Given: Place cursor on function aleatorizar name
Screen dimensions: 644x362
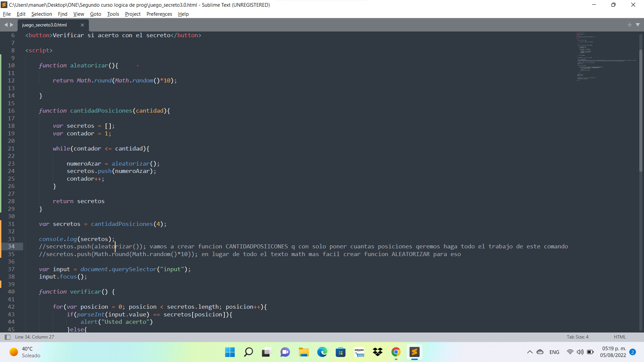Looking at the screenshot, I should 89,66.
